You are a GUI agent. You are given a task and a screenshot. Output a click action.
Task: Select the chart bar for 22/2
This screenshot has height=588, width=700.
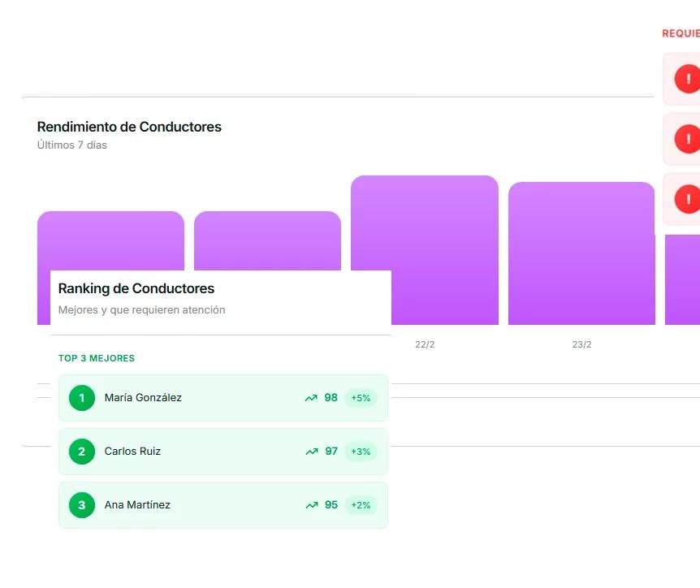click(445, 250)
